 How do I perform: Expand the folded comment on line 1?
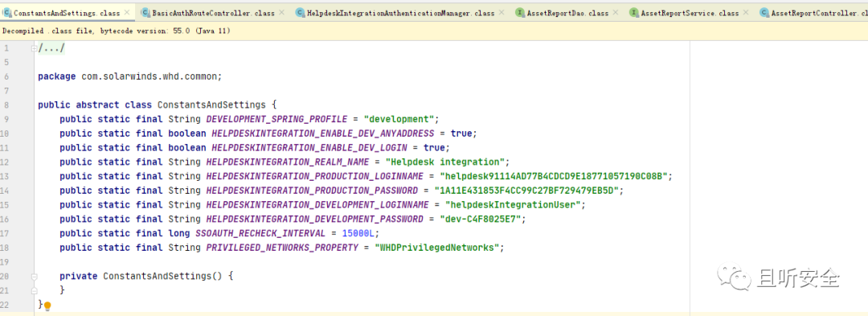click(35, 48)
